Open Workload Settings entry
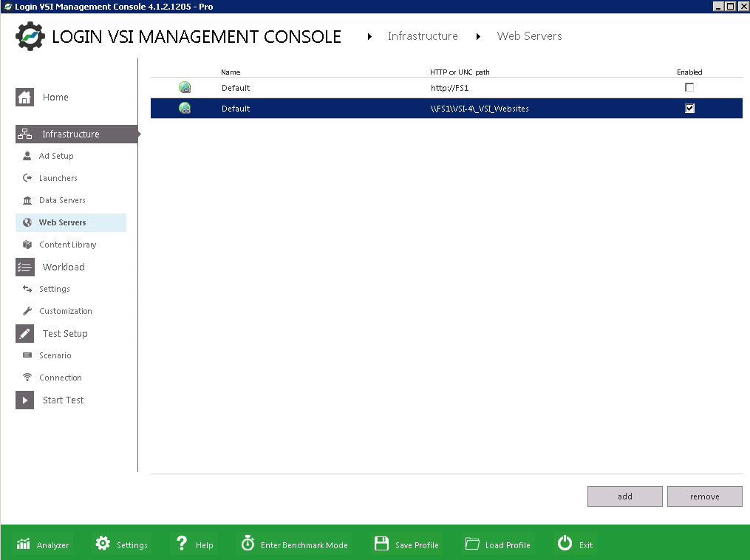The image size is (750, 560). [55, 289]
